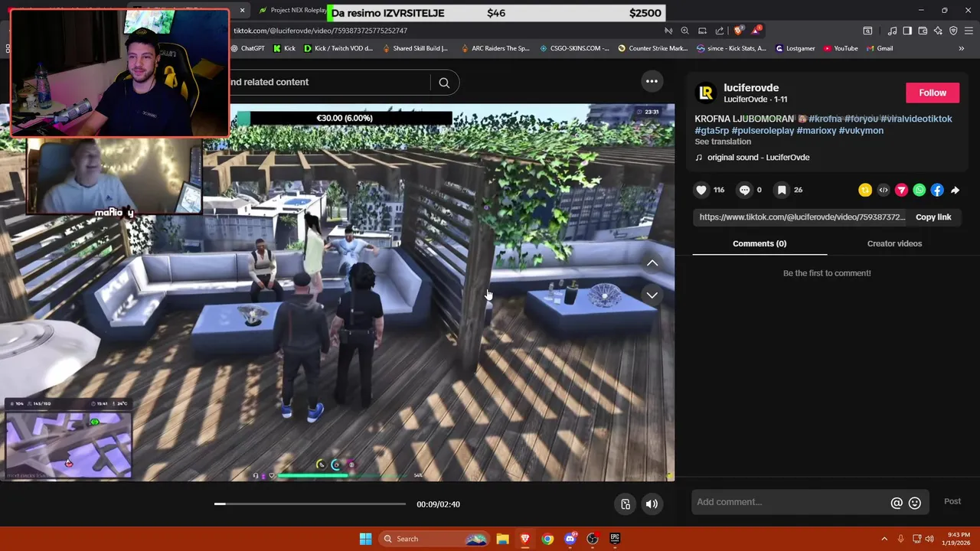Show more bookmarks with the chevron

click(x=961, y=48)
